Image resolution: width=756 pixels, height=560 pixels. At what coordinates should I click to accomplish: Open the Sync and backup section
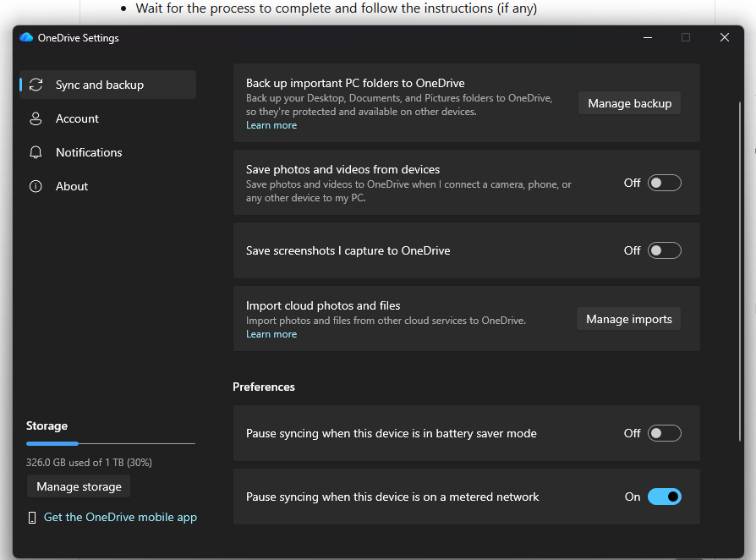(x=107, y=85)
